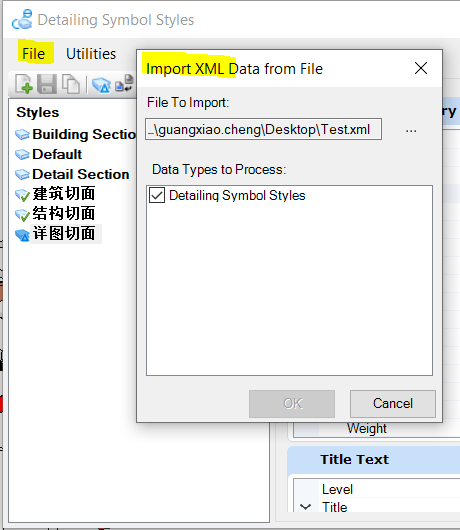Select the 详图切面 style icon

coord(22,234)
